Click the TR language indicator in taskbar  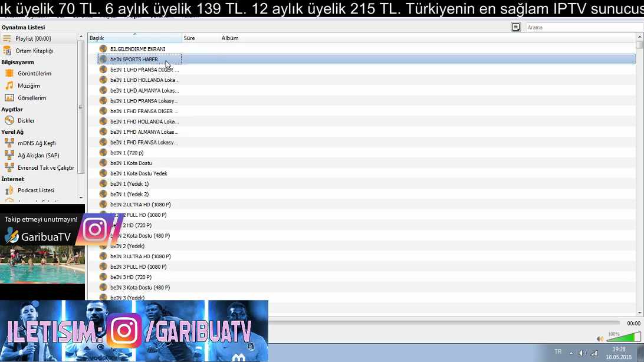[x=558, y=352]
